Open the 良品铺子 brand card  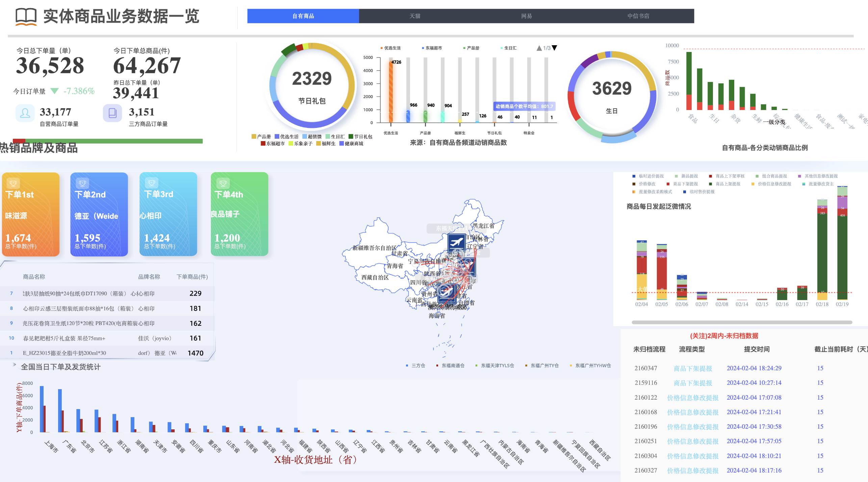pyautogui.click(x=239, y=214)
